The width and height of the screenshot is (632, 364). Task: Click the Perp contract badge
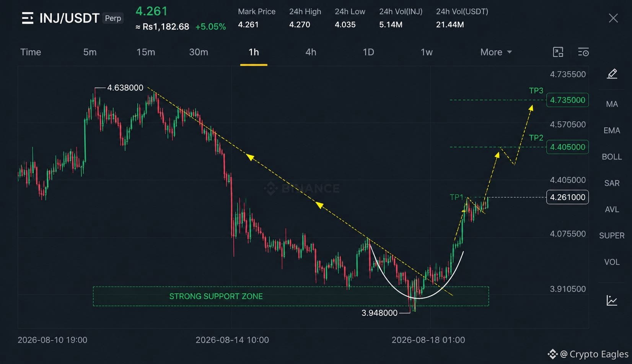click(113, 18)
